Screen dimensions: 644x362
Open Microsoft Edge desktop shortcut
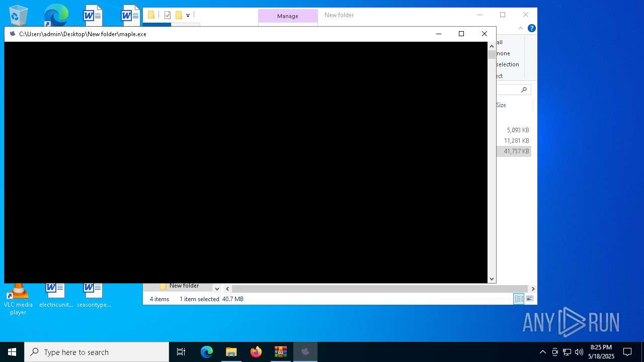(55, 15)
